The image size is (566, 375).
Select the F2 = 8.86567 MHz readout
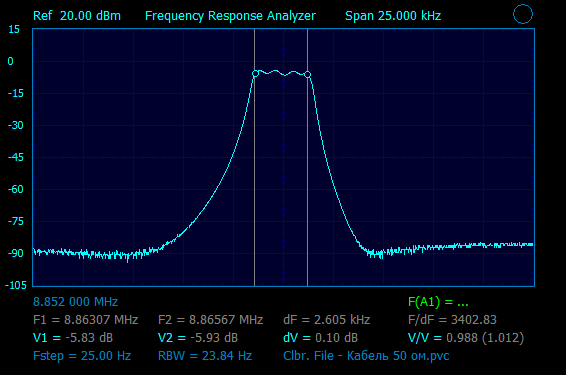[210, 320]
